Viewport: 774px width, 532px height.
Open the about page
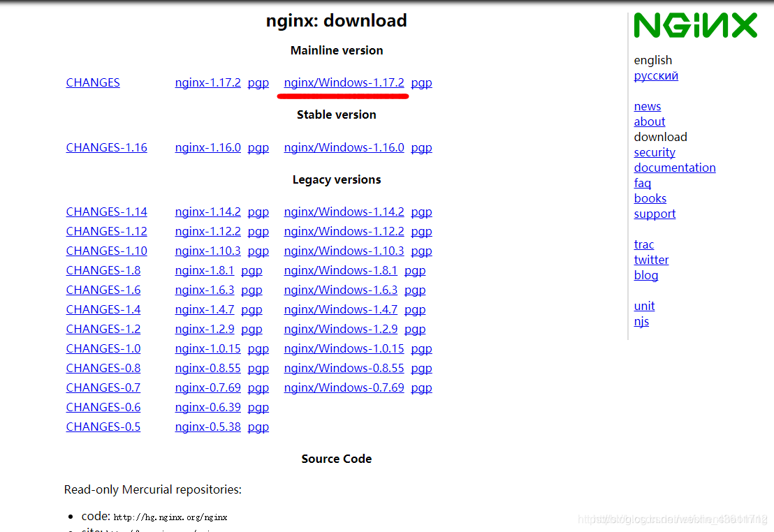(x=650, y=121)
